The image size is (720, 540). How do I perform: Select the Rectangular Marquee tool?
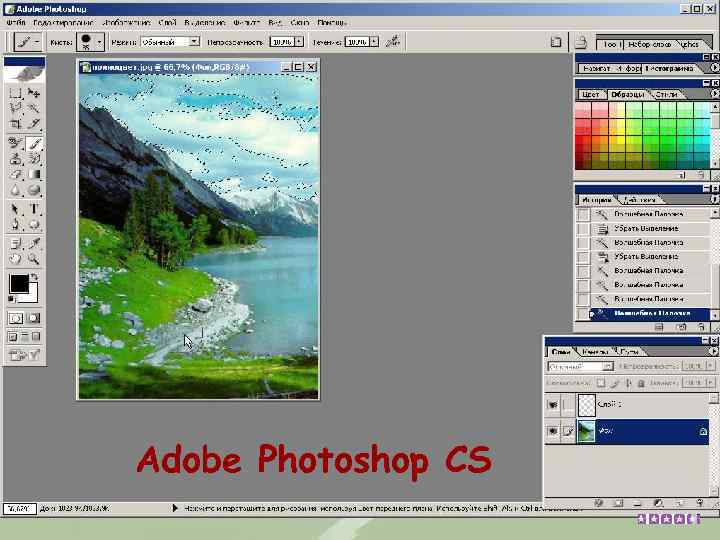click(15, 93)
